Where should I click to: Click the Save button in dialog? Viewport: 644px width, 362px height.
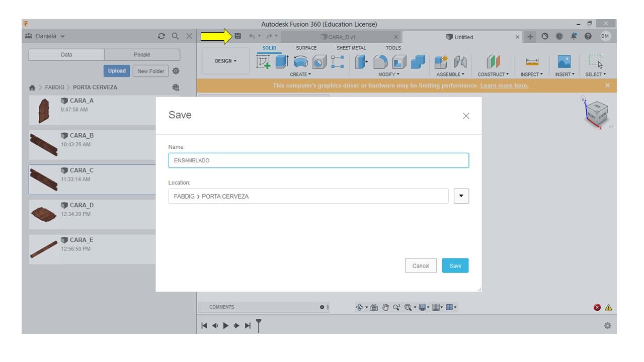coord(455,265)
